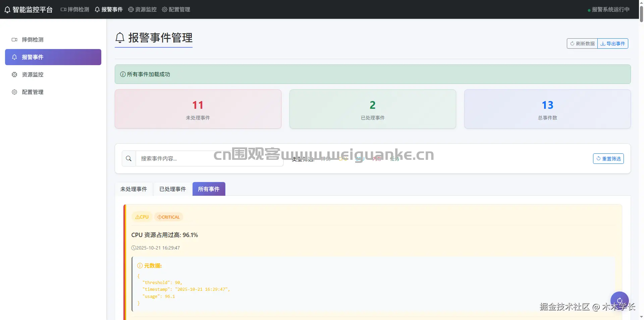The width and height of the screenshot is (644, 320).
Task: Click the 重置筛选 button
Action: click(608, 158)
